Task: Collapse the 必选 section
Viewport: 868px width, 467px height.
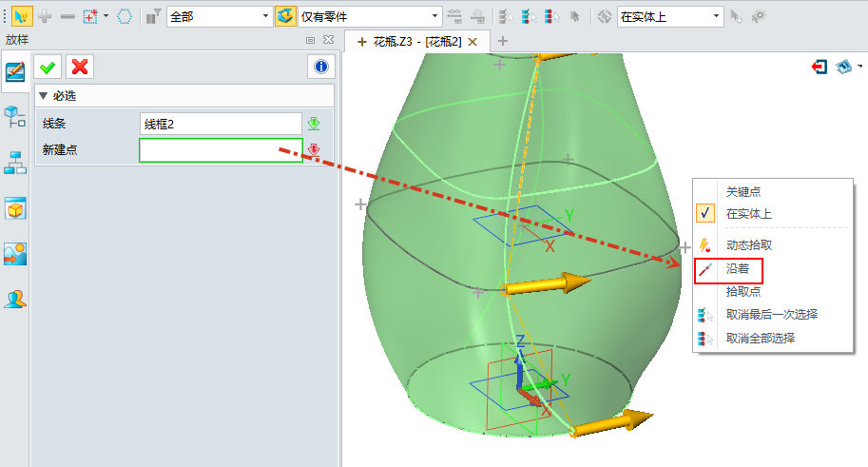Action: (43, 95)
